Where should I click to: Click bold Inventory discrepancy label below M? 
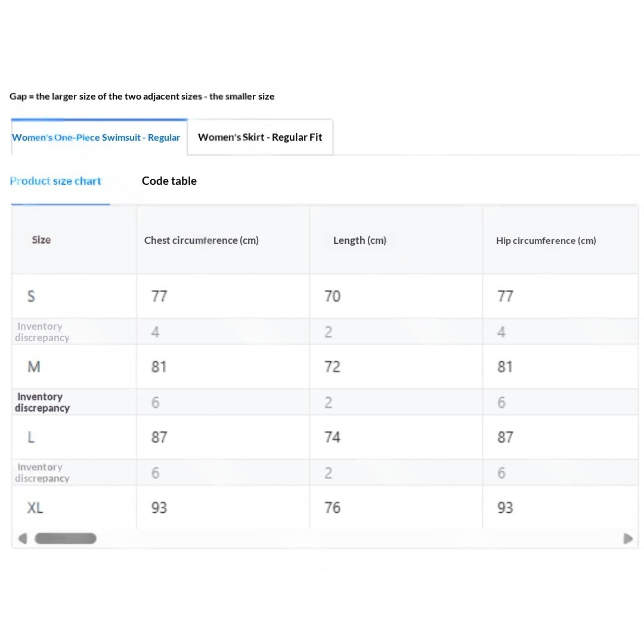(x=42, y=402)
